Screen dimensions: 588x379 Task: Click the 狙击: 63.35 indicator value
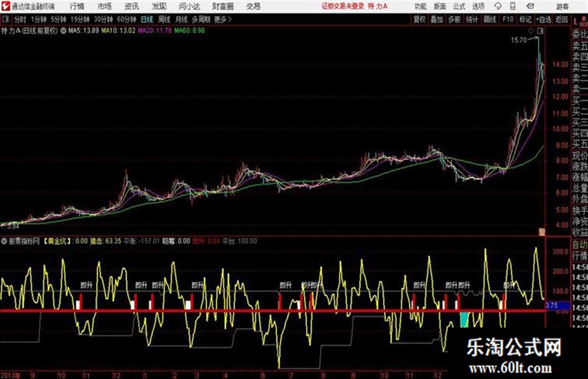pos(105,241)
